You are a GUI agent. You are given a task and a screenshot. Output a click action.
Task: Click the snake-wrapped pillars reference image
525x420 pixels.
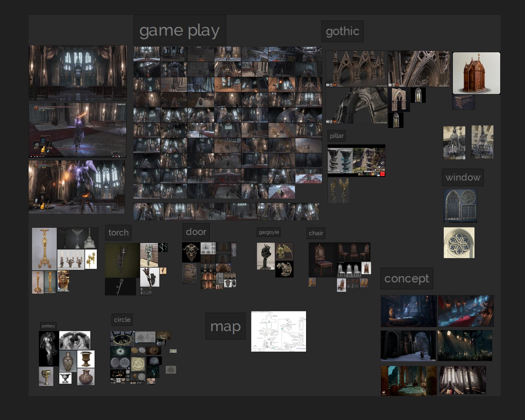tap(356, 160)
